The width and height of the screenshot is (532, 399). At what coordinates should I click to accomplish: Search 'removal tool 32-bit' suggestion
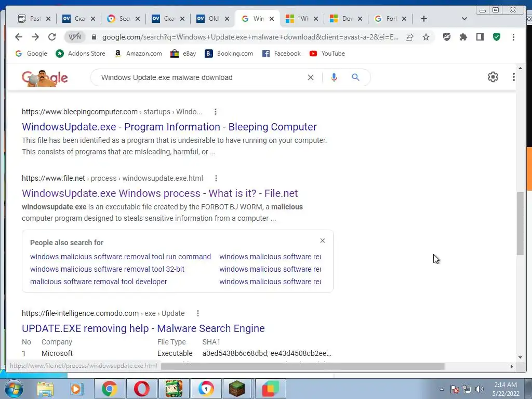pos(107,269)
